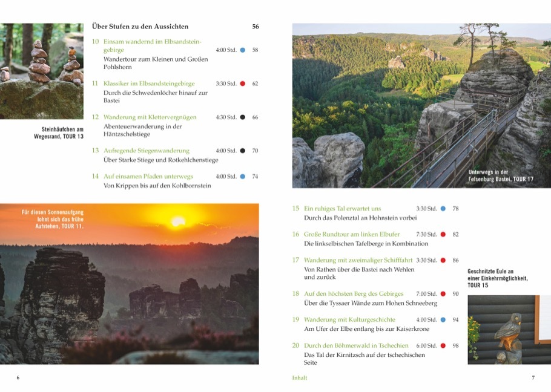Image resolution: width=551 pixels, height=392 pixels.
Task: Click the black dot for Aufregende Stiegenwanderung
Action: tap(243, 151)
